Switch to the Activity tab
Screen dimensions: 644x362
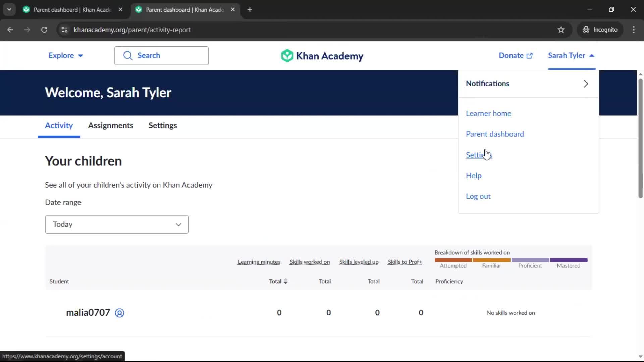click(x=59, y=125)
